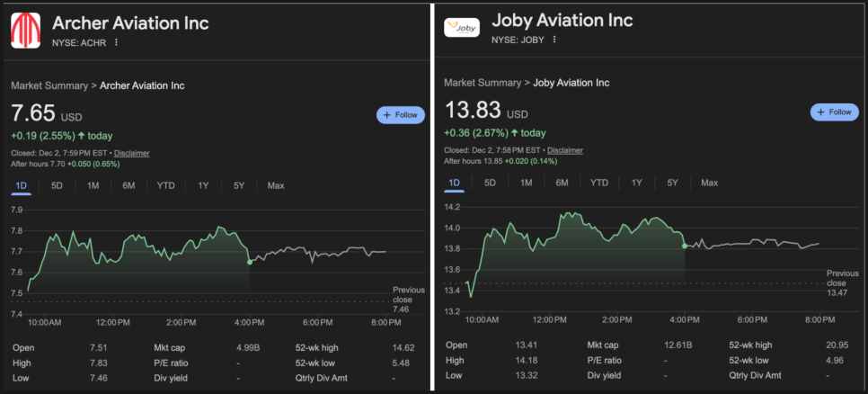Click the Joby Aviation logo icon
The width and height of the screenshot is (868, 394).
click(x=462, y=28)
